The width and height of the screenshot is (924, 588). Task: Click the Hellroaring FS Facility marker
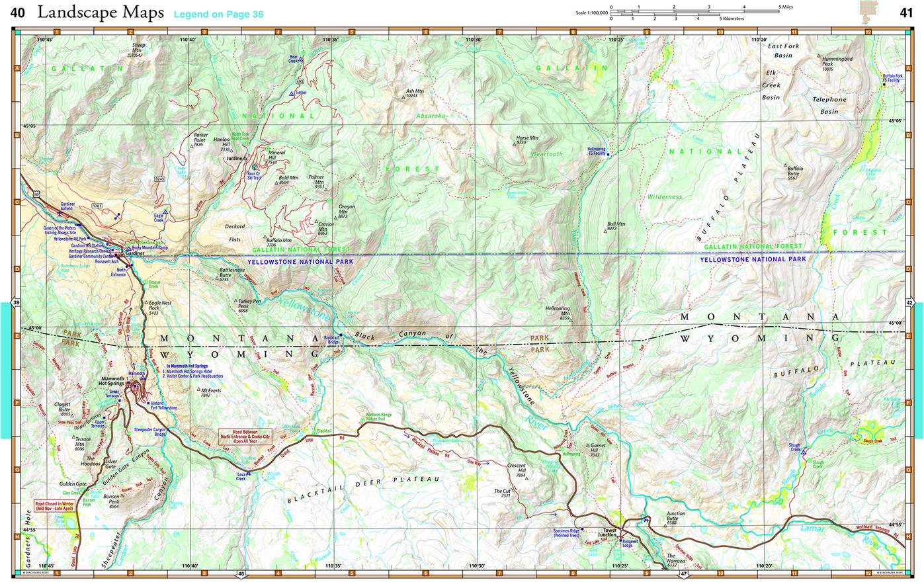[609, 155]
